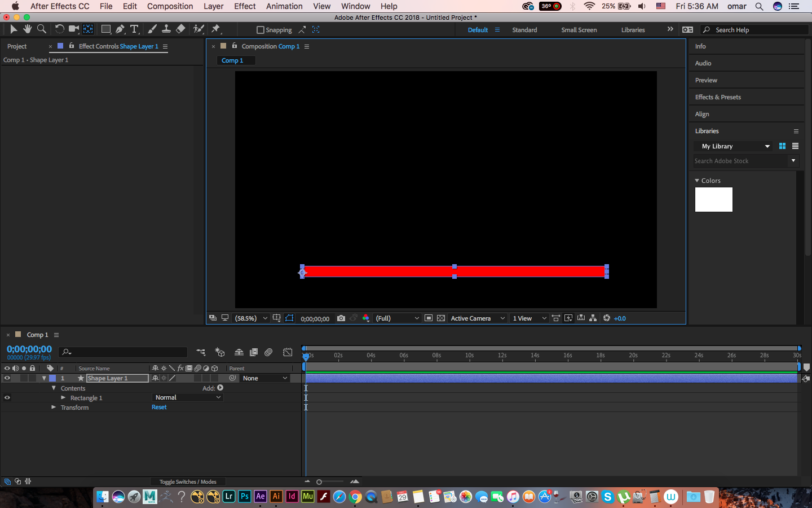812x508 pixels.
Task: Open the Composition Mini-Flowchart in timeline
Action: coord(201,352)
